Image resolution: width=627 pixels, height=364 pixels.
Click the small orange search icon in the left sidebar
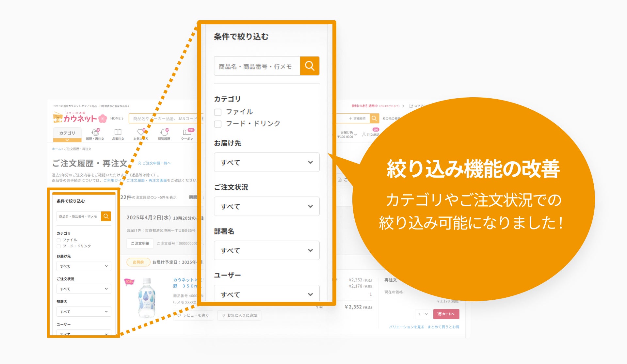tap(106, 216)
